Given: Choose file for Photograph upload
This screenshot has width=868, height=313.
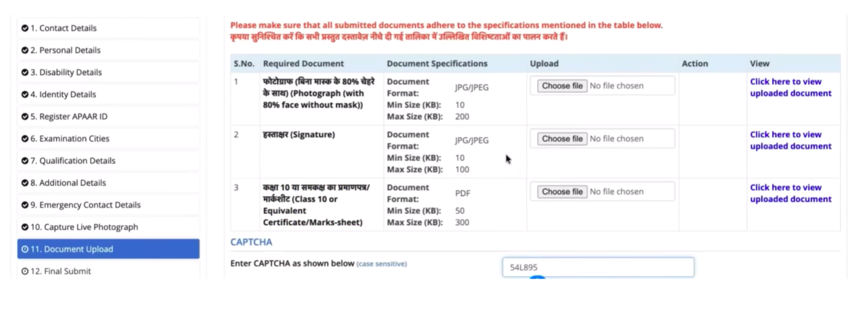Looking at the screenshot, I should coord(562,86).
